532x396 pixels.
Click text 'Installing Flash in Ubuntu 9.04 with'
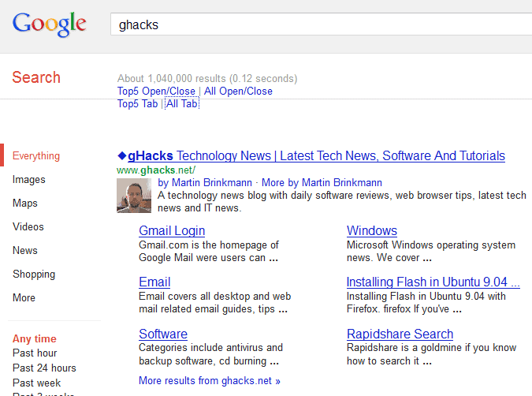point(426,296)
